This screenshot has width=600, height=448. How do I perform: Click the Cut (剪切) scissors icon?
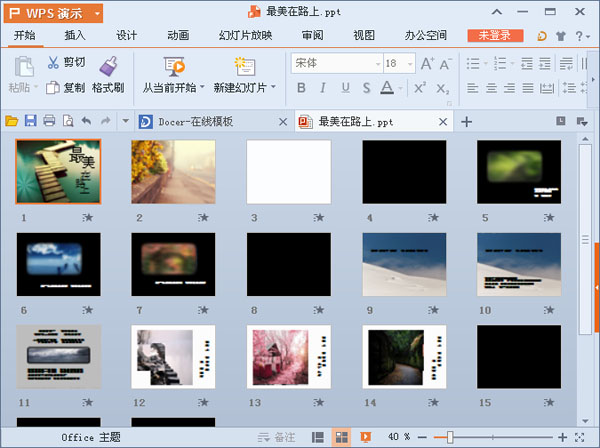53,63
